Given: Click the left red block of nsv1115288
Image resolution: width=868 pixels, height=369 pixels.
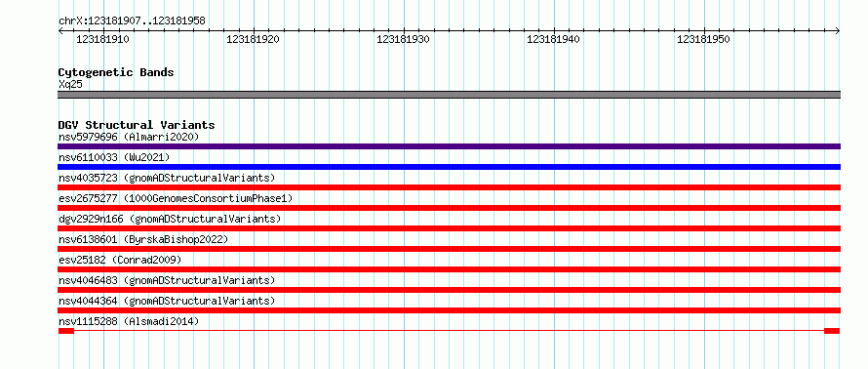Looking at the screenshot, I should click(x=66, y=331).
